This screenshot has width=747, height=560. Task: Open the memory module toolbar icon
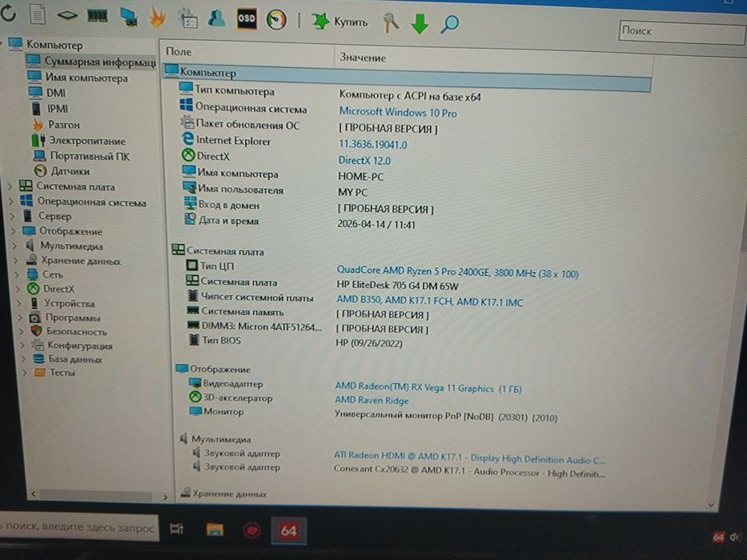click(x=97, y=16)
